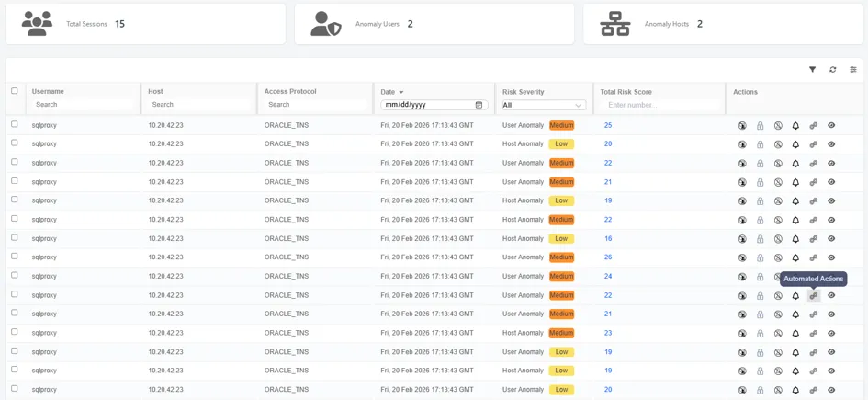
Task: Check the row with risk score 25
Action: tap(15, 124)
